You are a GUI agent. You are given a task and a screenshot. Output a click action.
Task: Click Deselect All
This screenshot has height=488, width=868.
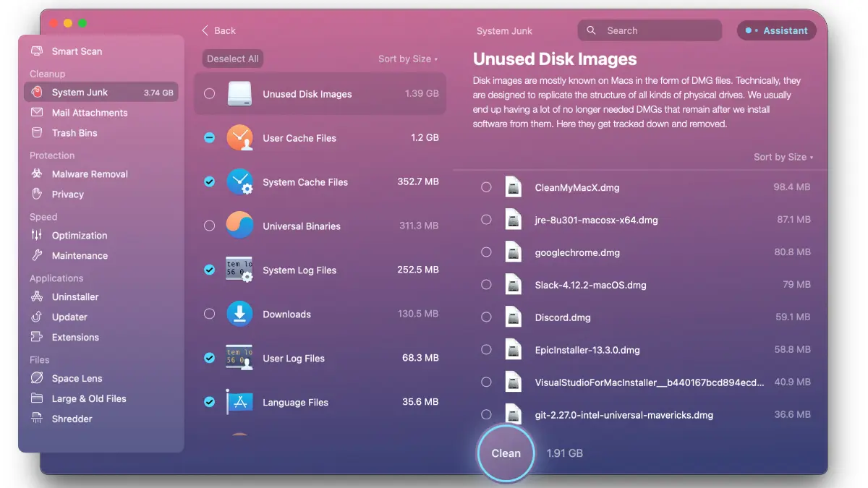(x=233, y=59)
